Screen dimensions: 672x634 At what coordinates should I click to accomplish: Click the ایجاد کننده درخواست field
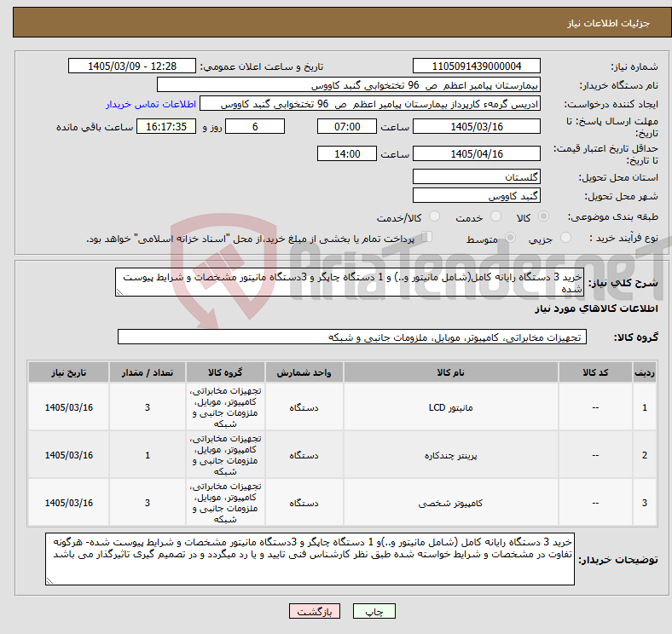click(370, 104)
